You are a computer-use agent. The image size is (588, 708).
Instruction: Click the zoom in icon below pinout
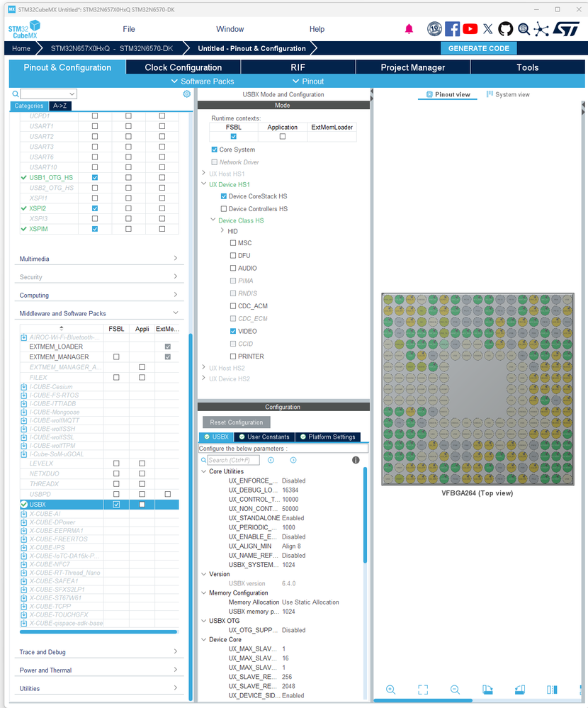(x=391, y=690)
